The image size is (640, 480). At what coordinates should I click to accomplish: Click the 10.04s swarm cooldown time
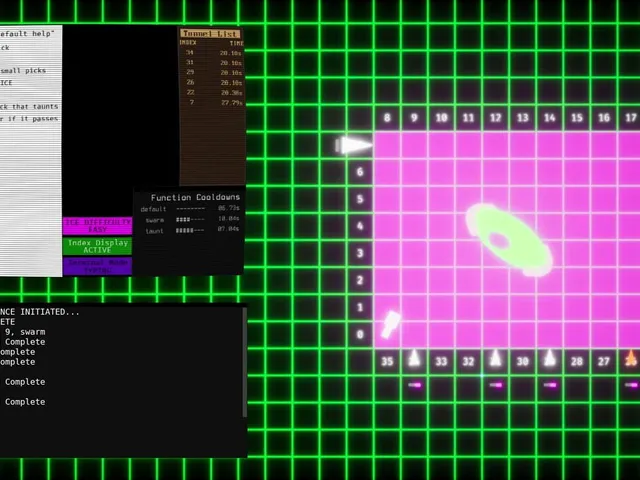coord(229,219)
